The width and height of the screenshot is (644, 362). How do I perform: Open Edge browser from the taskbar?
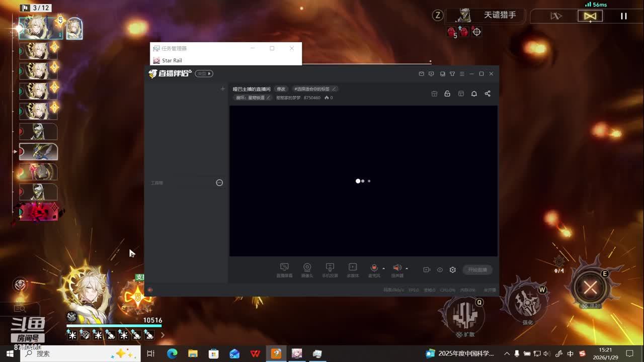pos(172,353)
